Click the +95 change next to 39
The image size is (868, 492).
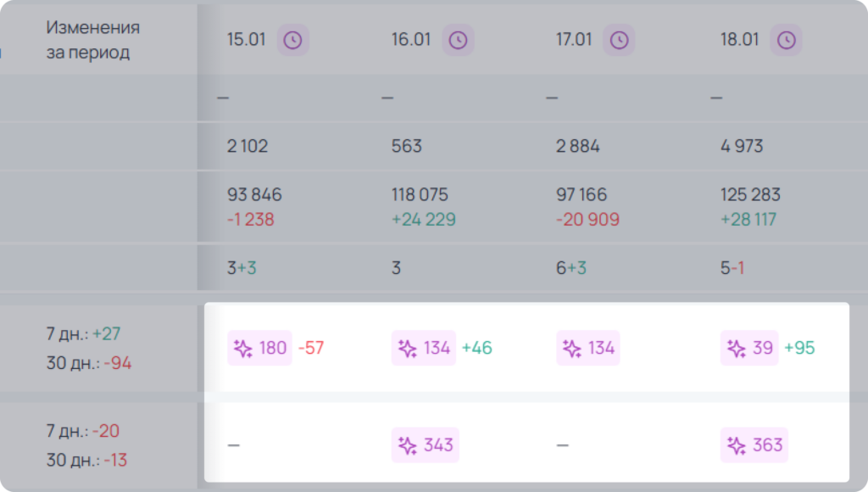pyautogui.click(x=799, y=348)
